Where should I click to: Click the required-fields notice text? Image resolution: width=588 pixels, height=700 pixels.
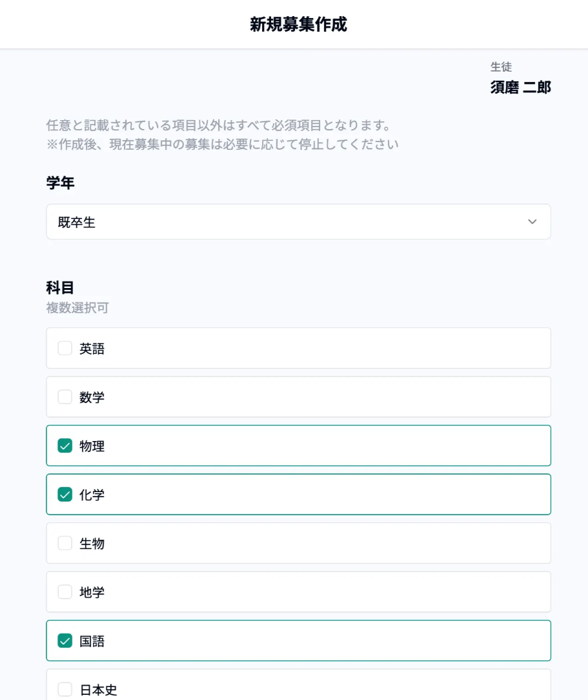tap(219, 125)
